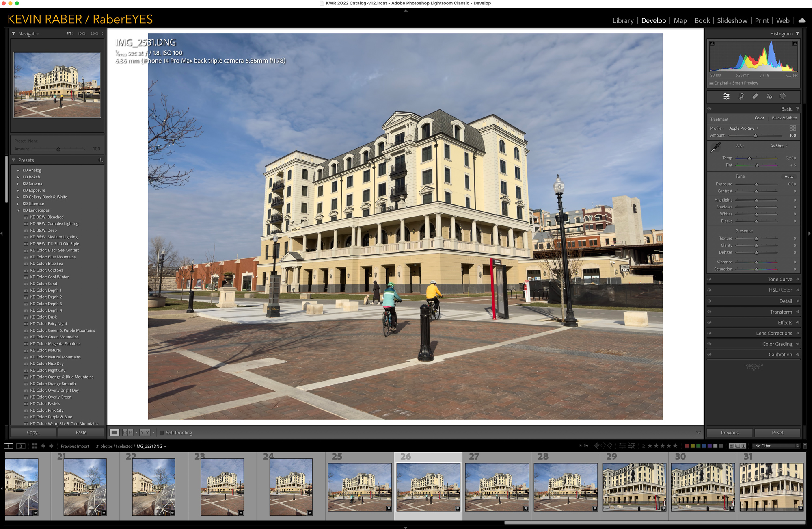Viewport: 812px width, 529px height.
Task: Open the Map module
Action: point(680,20)
